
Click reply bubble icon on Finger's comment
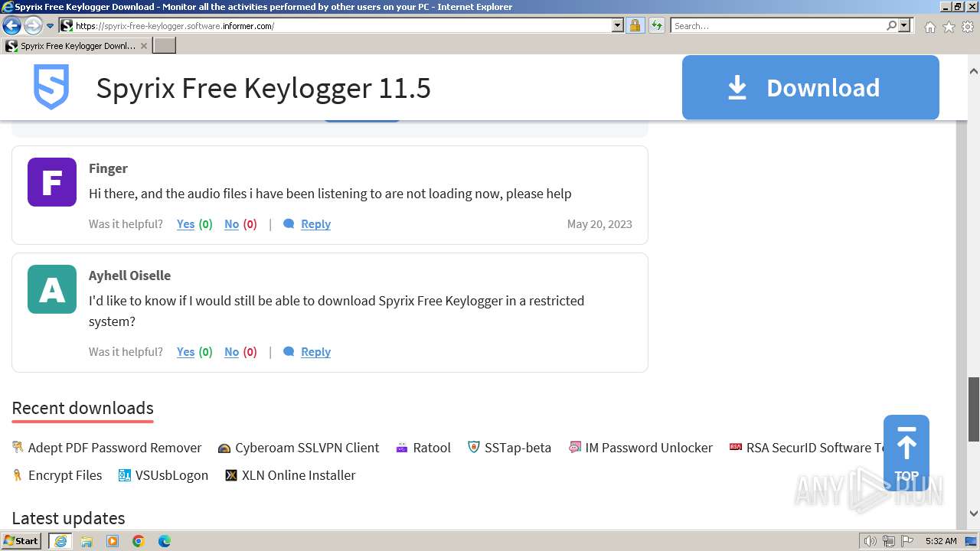[289, 224]
